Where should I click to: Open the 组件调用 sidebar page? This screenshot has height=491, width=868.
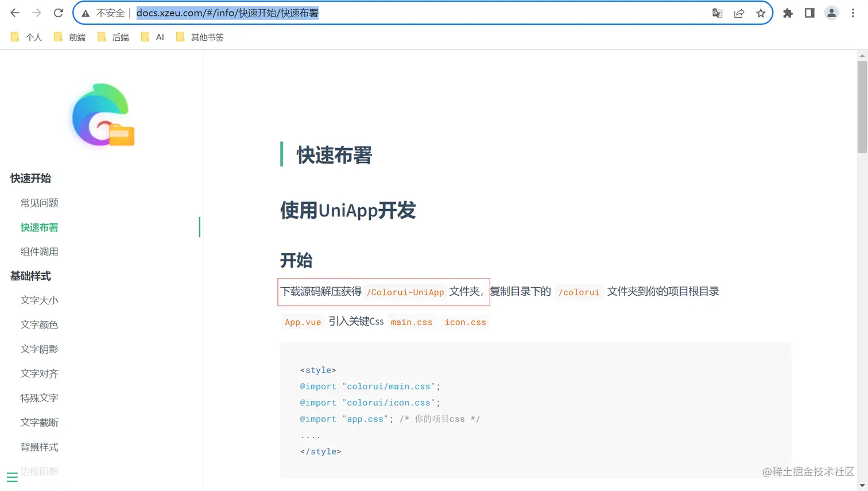pos(39,252)
